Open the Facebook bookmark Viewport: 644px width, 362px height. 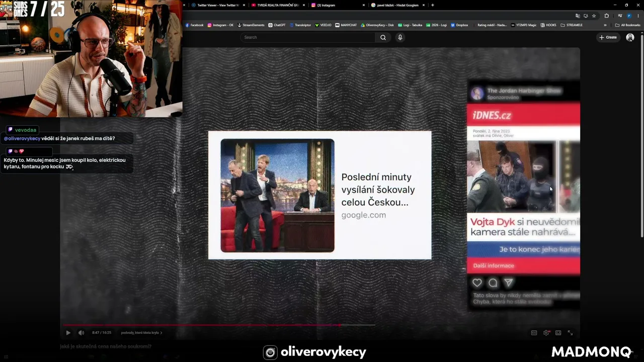pyautogui.click(x=194, y=25)
